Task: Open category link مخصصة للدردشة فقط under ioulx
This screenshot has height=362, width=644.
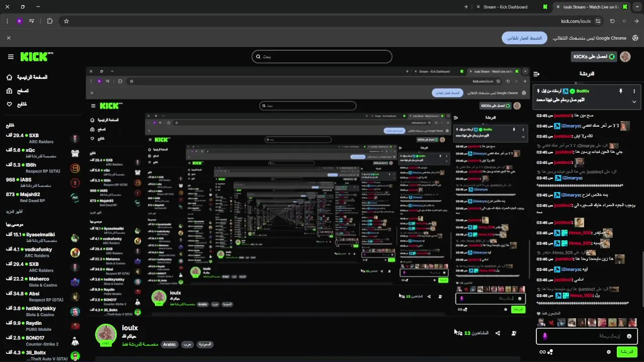Action: point(140,344)
